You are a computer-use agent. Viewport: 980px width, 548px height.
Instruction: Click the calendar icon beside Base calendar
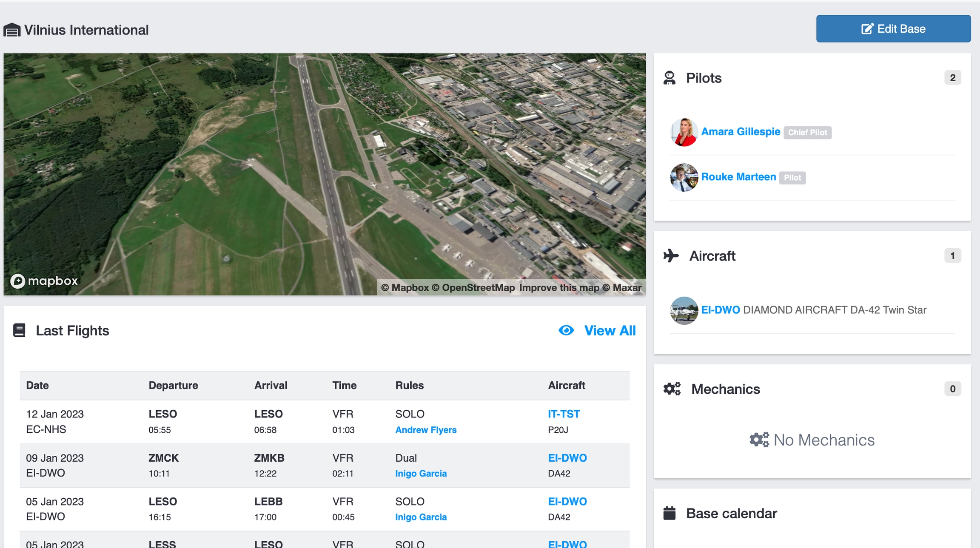point(669,513)
